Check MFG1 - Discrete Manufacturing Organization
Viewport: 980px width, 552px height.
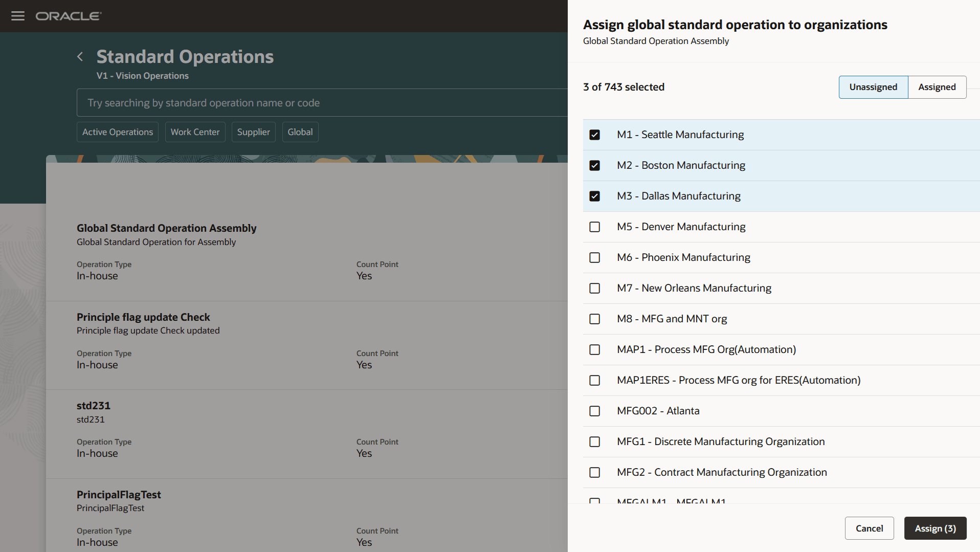594,441
